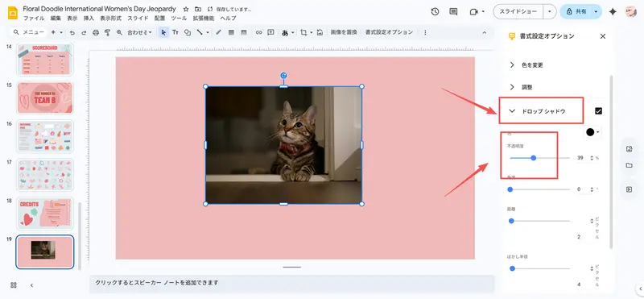Open the new slide layout dropdown arrow
Viewport: 644px width, 299px height.
click(x=61, y=32)
